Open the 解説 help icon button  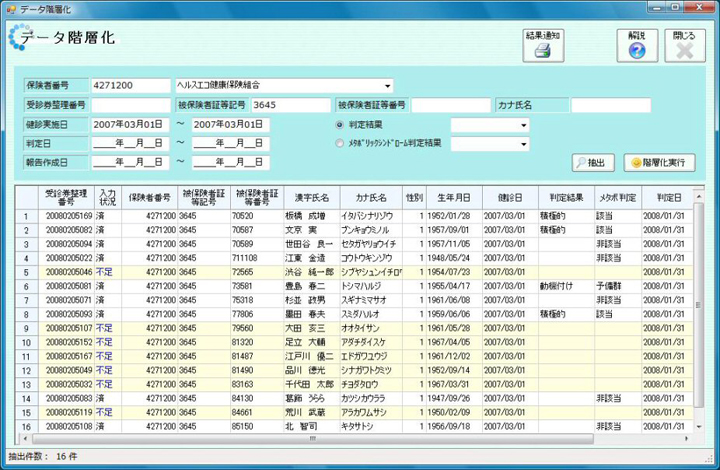click(637, 46)
